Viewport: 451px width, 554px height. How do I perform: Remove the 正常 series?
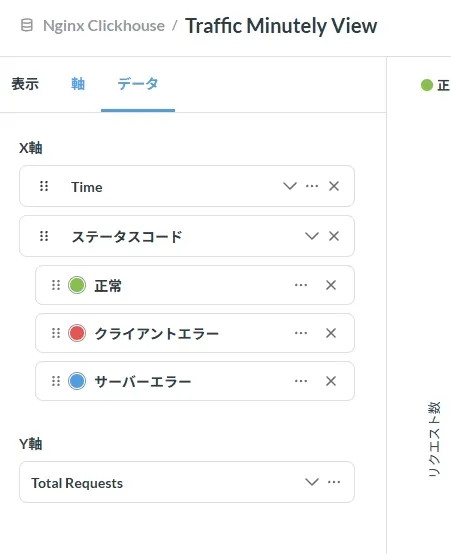coord(331,285)
